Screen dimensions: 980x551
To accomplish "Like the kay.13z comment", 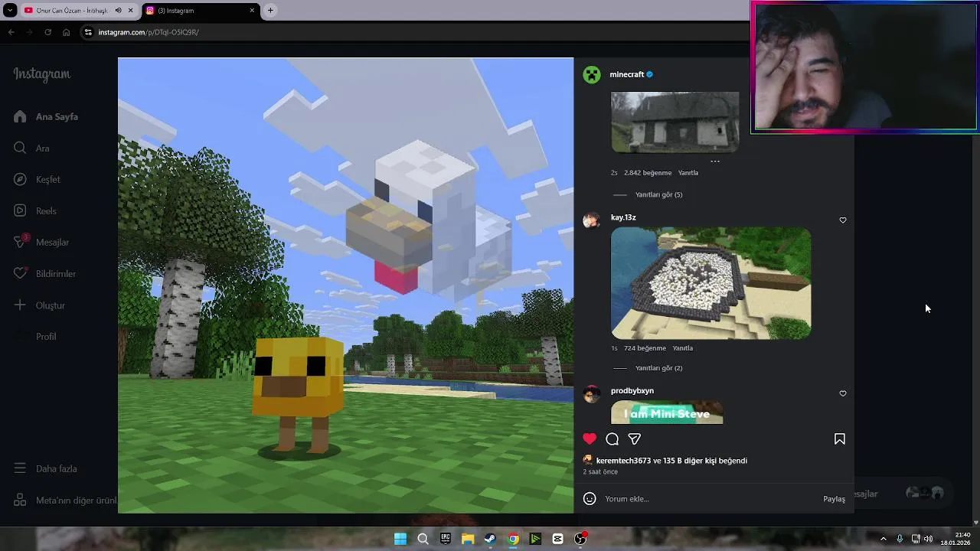I will pos(843,220).
